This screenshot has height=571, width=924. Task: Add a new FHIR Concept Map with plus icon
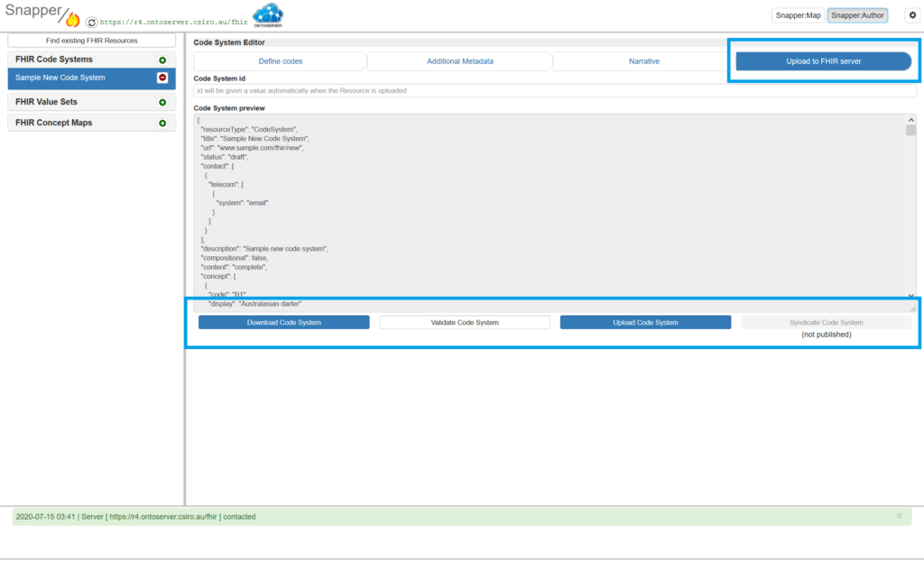[162, 124]
